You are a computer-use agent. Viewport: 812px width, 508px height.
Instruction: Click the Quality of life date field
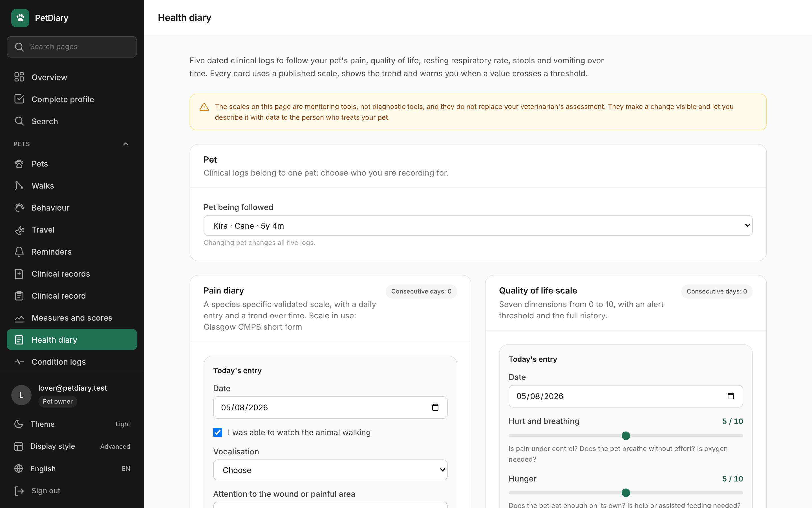coord(626,396)
